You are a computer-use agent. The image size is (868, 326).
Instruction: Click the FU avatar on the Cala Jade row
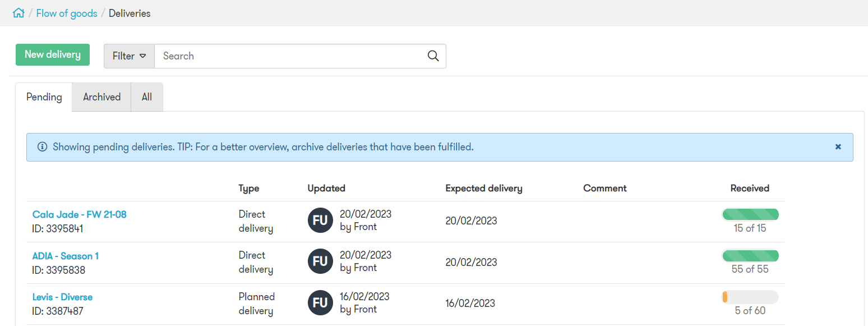(320, 220)
